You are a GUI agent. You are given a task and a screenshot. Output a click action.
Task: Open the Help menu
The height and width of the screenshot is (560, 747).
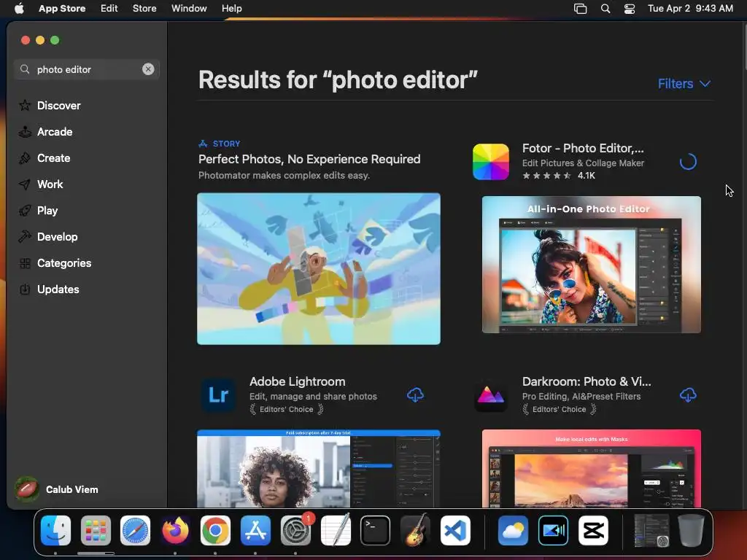(231, 8)
